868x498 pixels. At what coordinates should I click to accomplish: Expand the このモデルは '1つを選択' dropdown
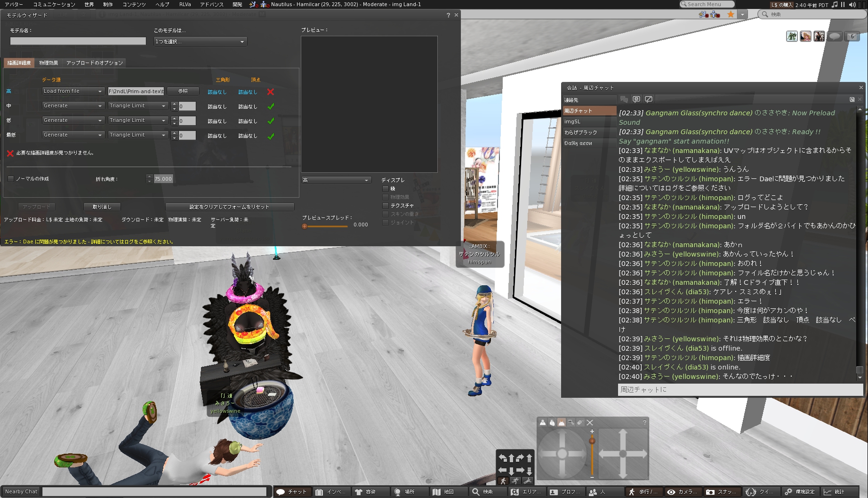point(200,41)
